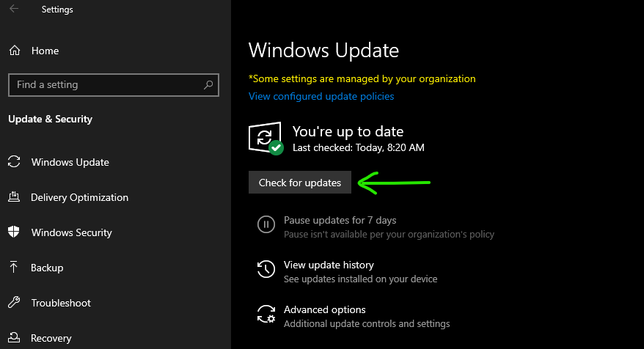This screenshot has height=349, width=644.
Task: Click the Windows Security shield icon
Action: (x=14, y=232)
